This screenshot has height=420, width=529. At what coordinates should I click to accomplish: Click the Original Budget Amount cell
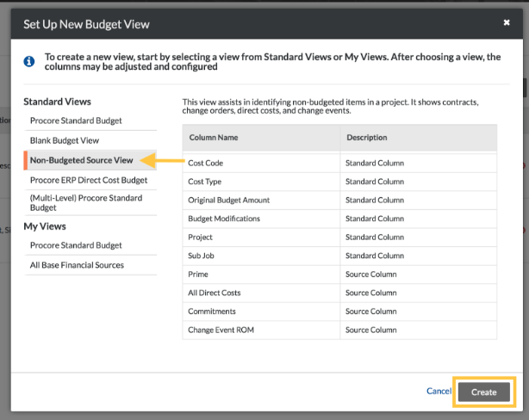[x=261, y=201]
